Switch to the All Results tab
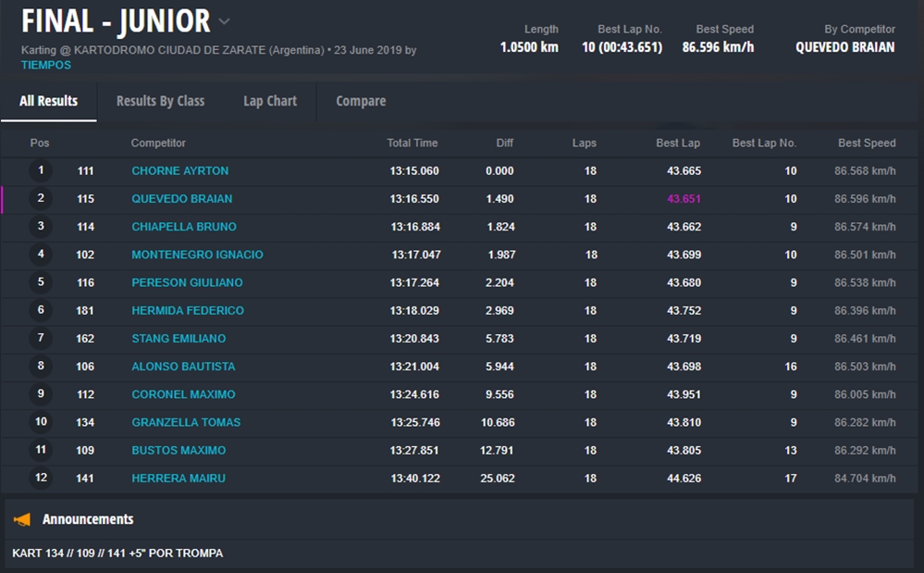This screenshot has width=924, height=573. pyautogui.click(x=48, y=101)
